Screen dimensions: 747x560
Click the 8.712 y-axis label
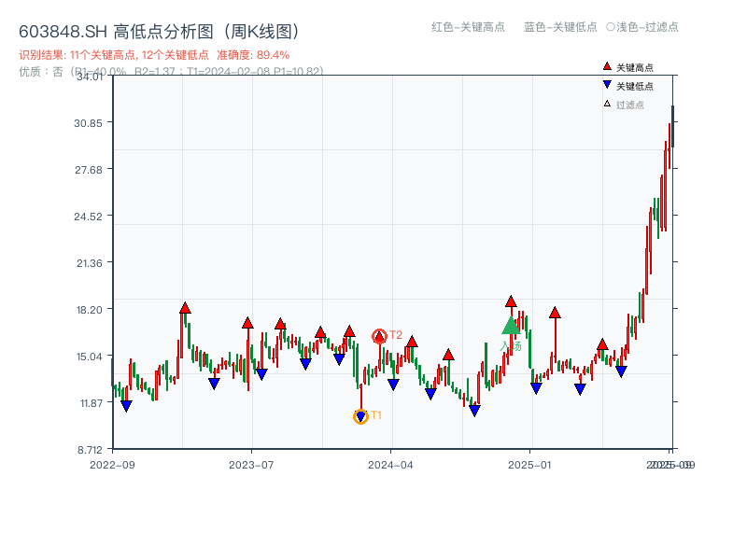click(90, 450)
